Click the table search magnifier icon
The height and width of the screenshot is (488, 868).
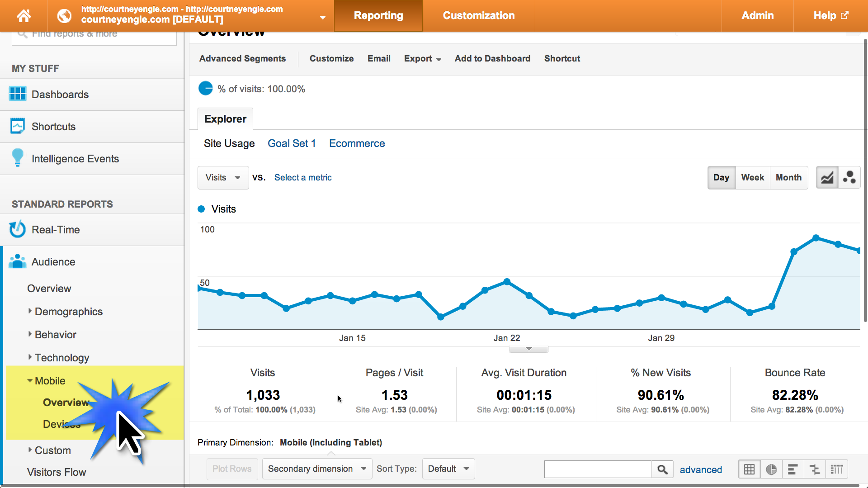tap(662, 469)
